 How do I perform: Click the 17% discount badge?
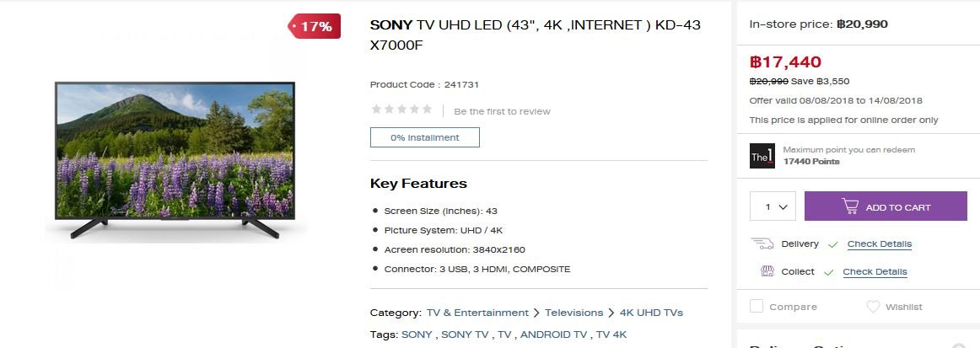pyautogui.click(x=314, y=26)
